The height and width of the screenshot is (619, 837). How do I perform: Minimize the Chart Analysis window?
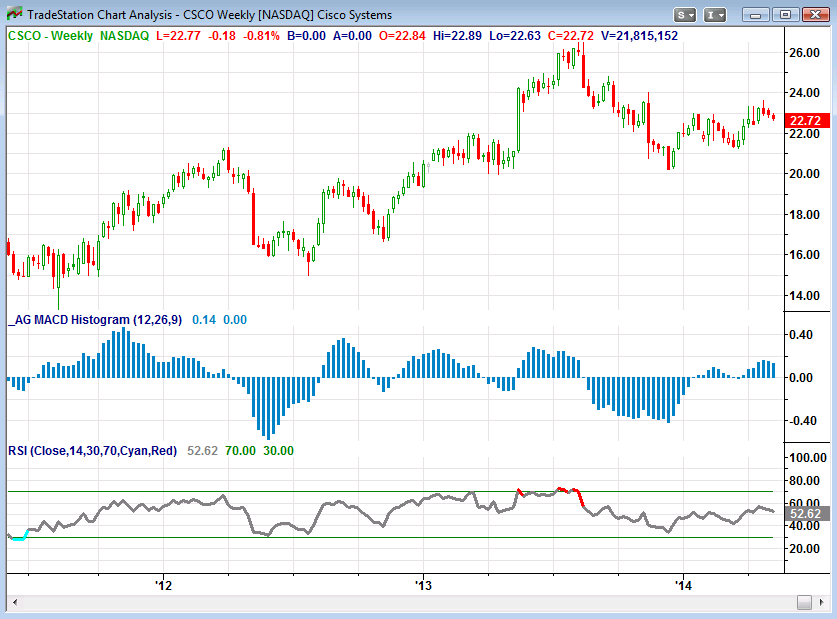pos(755,15)
